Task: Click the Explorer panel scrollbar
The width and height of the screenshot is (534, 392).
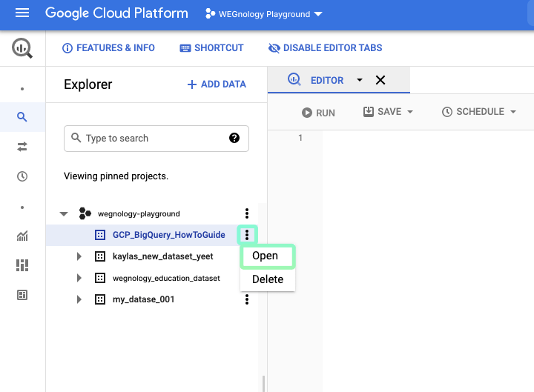Action: 263,384
